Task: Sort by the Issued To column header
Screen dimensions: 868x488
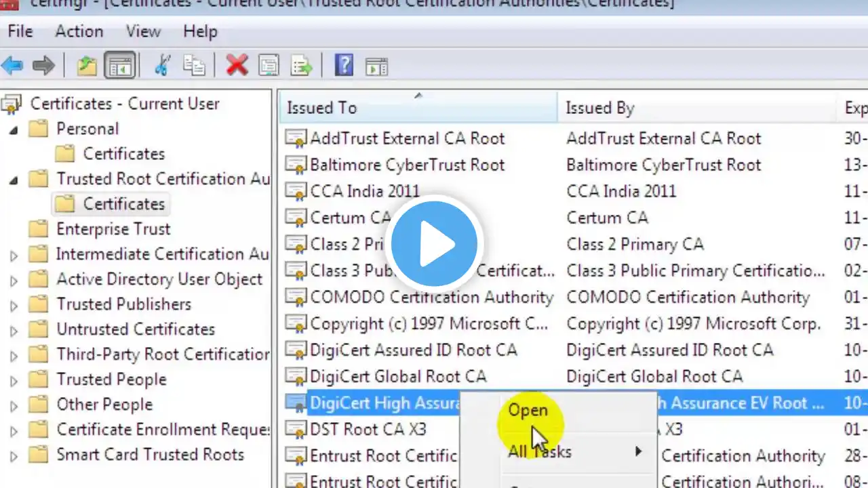Action: point(418,108)
